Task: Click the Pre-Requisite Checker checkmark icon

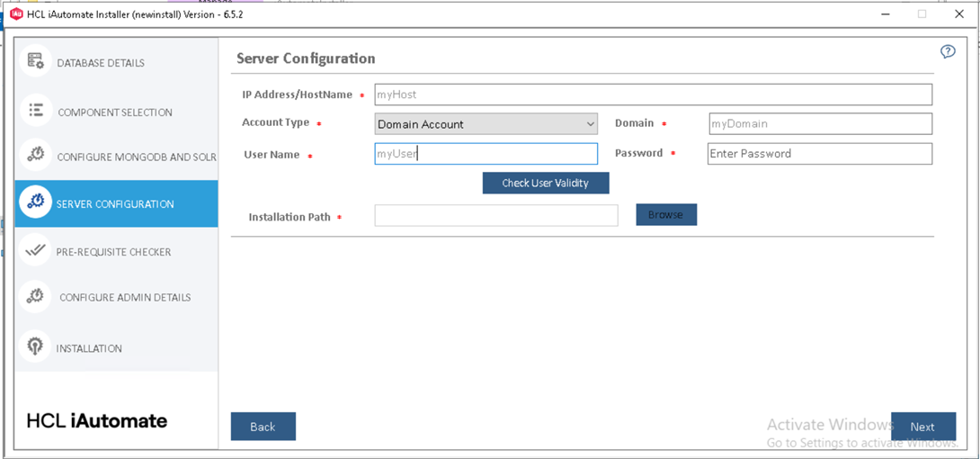Action: click(35, 250)
